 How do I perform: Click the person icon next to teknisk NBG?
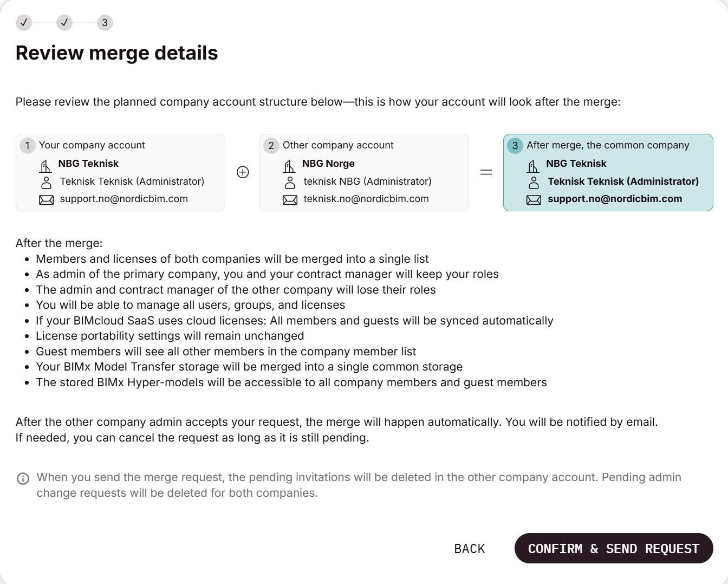290,182
